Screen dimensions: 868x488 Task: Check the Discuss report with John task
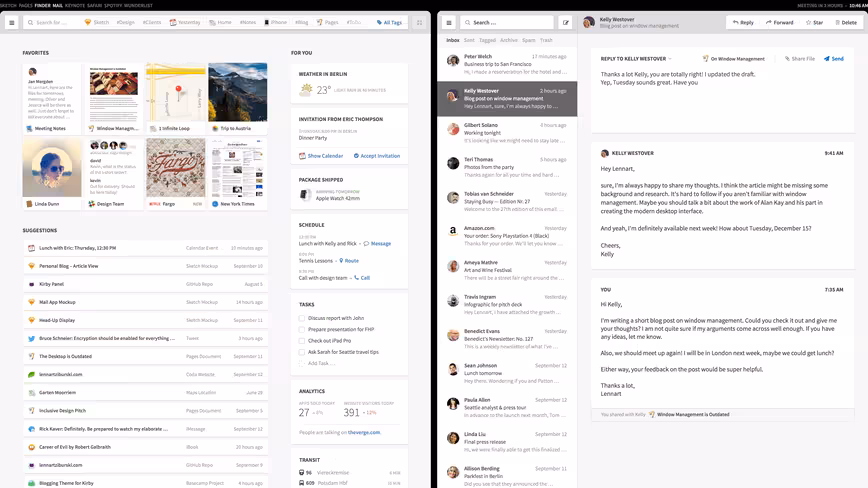tap(302, 318)
